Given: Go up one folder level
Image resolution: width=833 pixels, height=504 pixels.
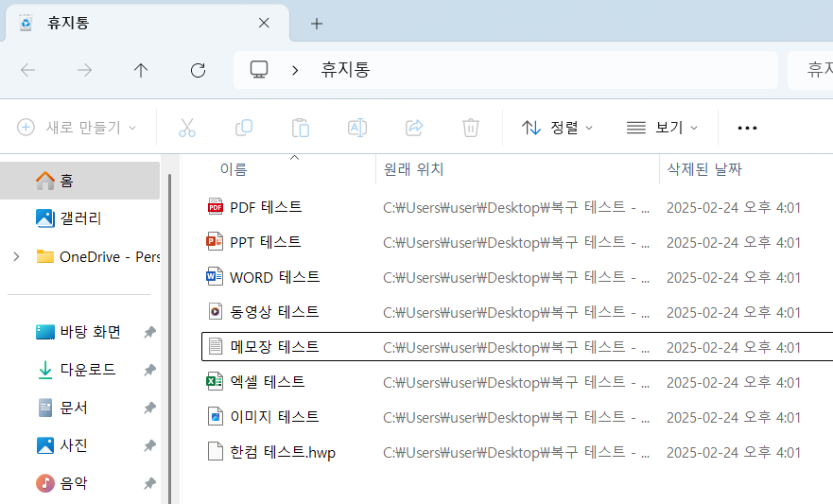Looking at the screenshot, I should pyautogui.click(x=141, y=70).
